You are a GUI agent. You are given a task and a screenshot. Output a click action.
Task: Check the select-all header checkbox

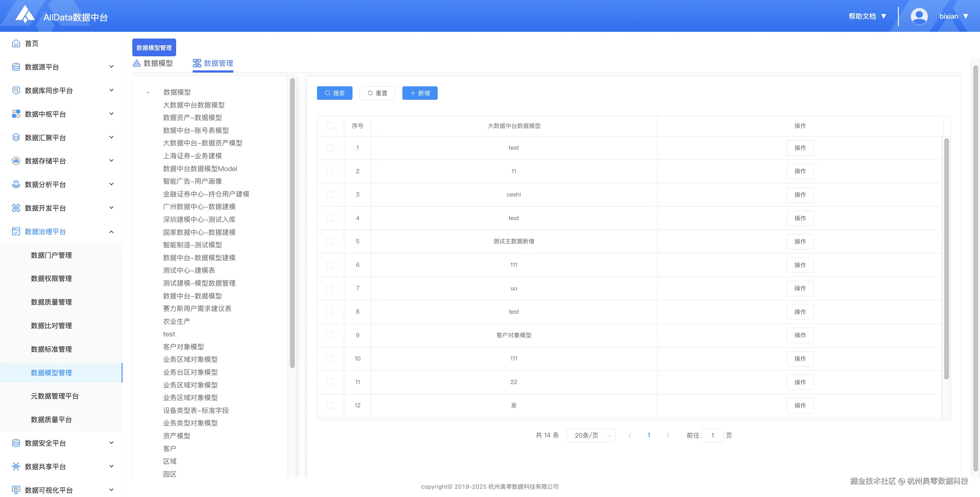[330, 126]
